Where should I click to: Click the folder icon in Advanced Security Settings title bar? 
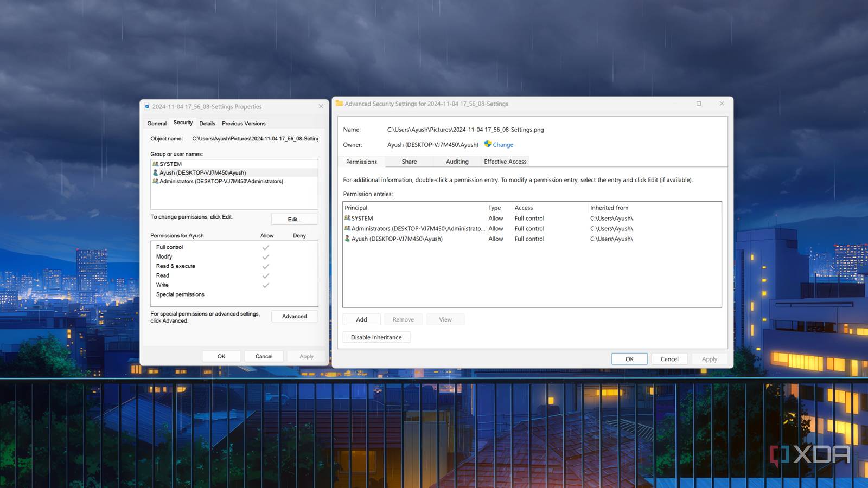(339, 104)
